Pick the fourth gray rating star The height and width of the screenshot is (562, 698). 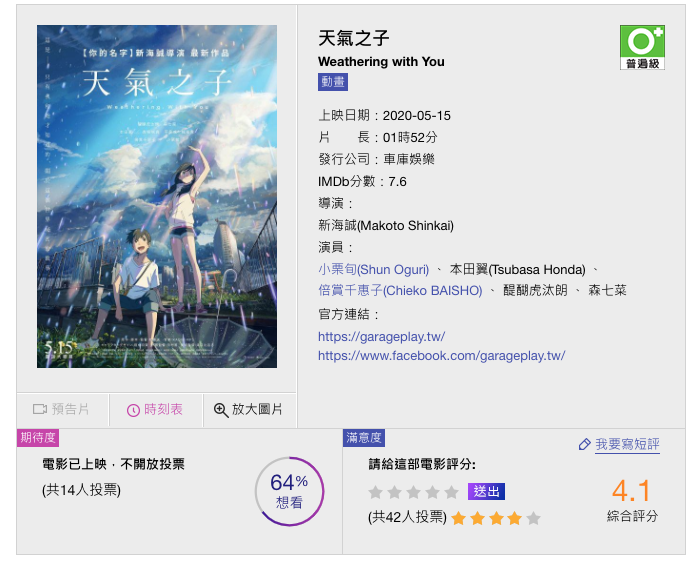pos(432,492)
